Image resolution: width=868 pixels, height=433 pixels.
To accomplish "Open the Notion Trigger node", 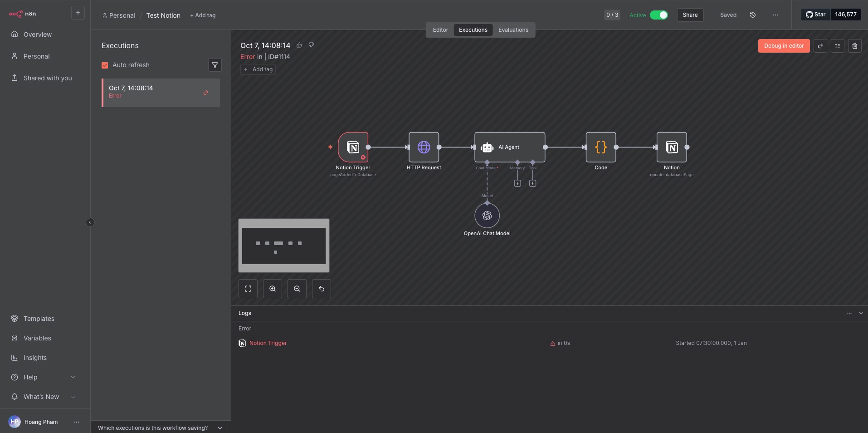I will 353,147.
